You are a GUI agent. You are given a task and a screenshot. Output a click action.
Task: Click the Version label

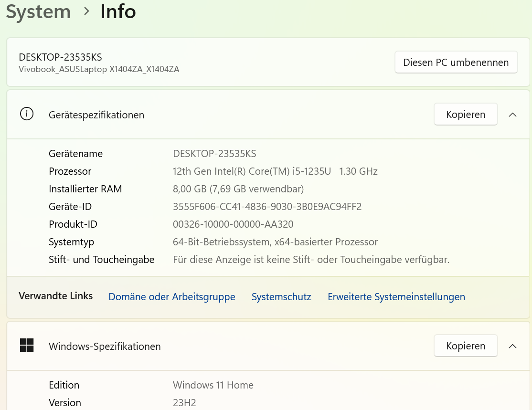click(65, 402)
